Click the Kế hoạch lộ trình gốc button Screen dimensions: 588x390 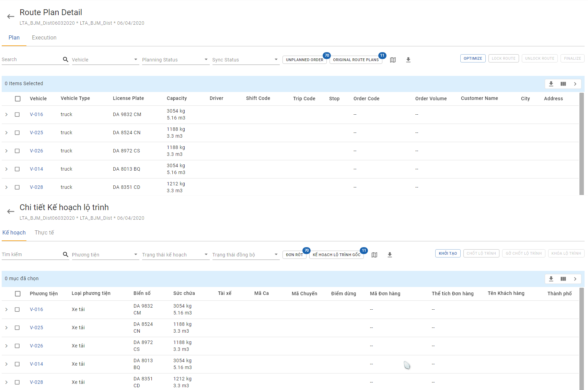coord(336,255)
